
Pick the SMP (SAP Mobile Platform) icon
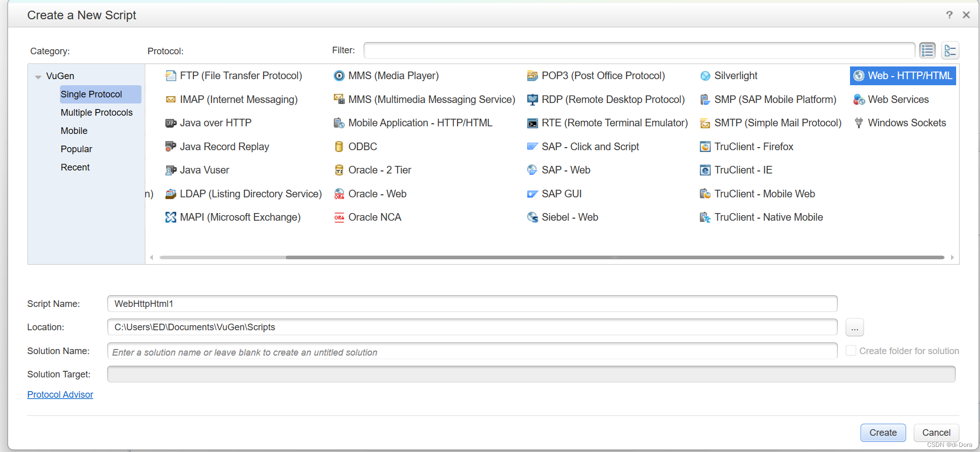coord(705,99)
